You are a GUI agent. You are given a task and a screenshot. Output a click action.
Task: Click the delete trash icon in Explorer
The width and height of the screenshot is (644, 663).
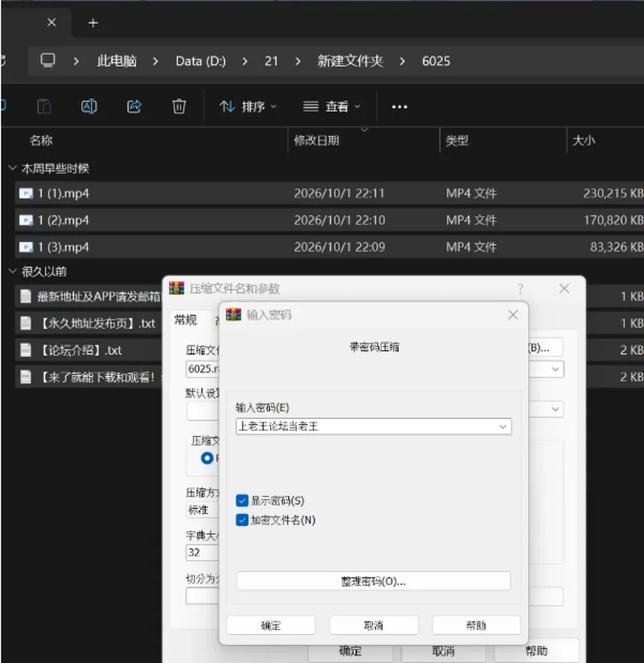(x=179, y=106)
